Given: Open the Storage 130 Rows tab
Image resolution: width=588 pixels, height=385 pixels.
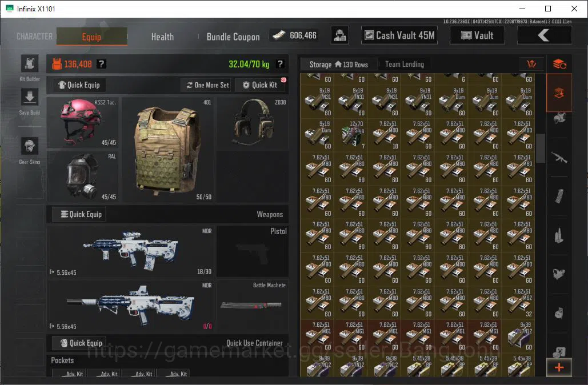Looking at the screenshot, I should click(x=339, y=65).
